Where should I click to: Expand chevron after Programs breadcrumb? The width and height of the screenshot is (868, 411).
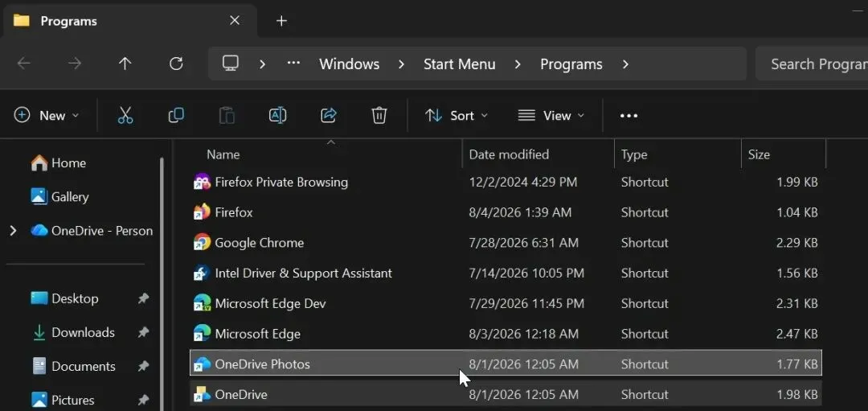[625, 64]
